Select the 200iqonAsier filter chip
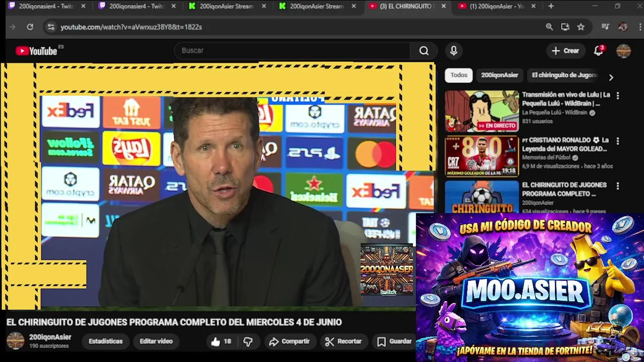This screenshot has width=644, height=362. 499,75
